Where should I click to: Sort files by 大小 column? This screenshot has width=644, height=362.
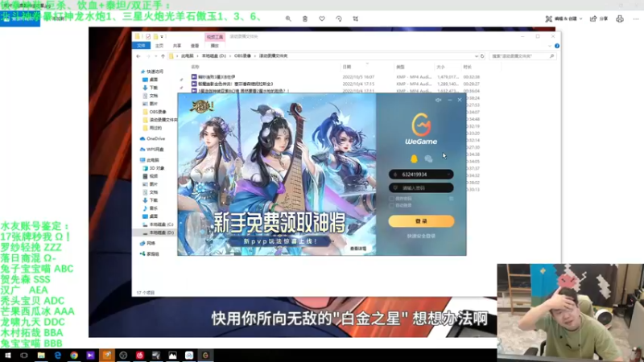[x=440, y=67]
